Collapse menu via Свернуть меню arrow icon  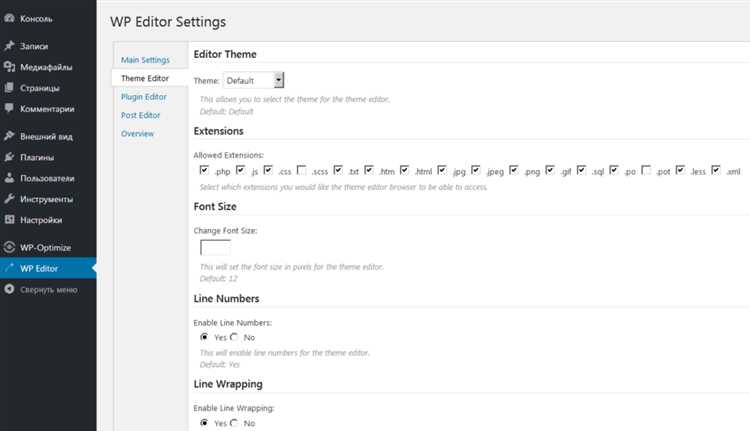[9, 289]
